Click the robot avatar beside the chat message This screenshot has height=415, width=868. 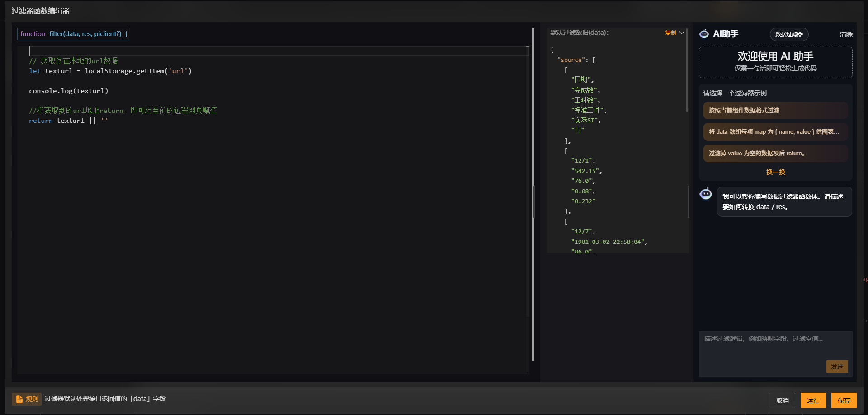coord(706,194)
